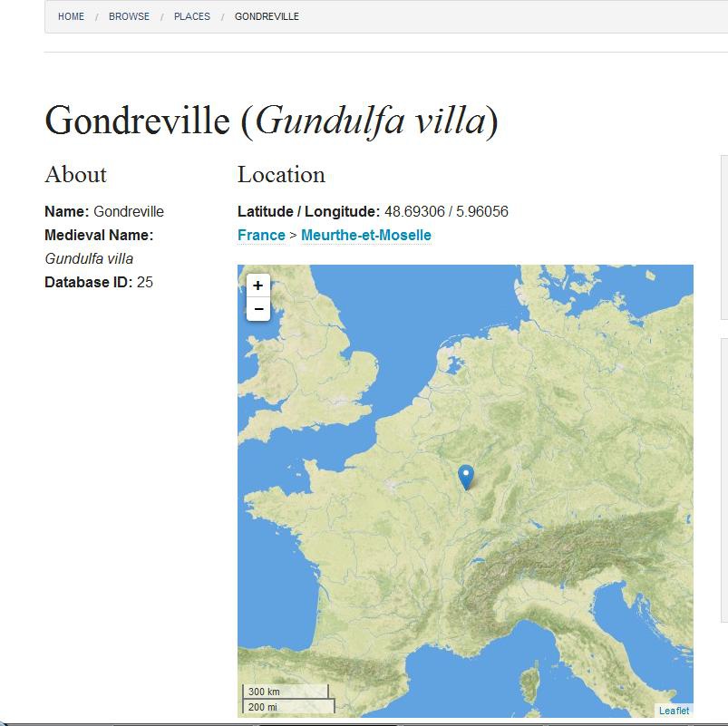The height and width of the screenshot is (726, 728).
Task: Open the Meurthe-et-Moselle link
Action: tap(366, 236)
